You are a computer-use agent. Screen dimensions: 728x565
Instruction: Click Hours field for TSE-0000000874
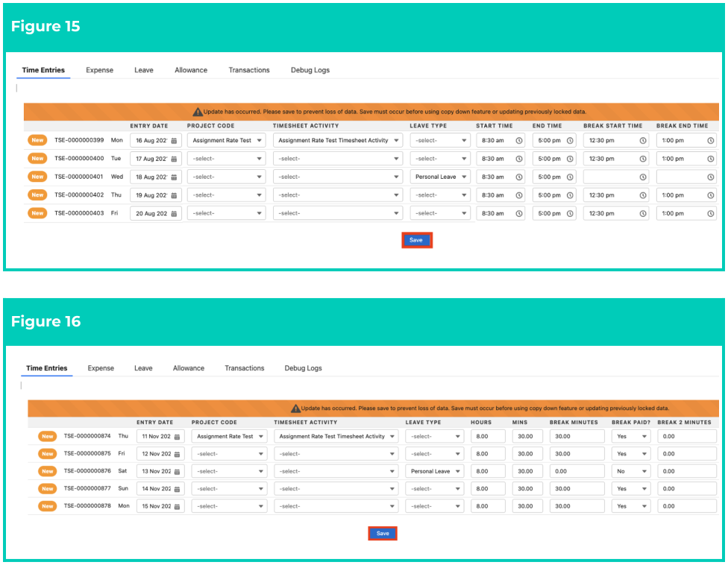point(488,437)
